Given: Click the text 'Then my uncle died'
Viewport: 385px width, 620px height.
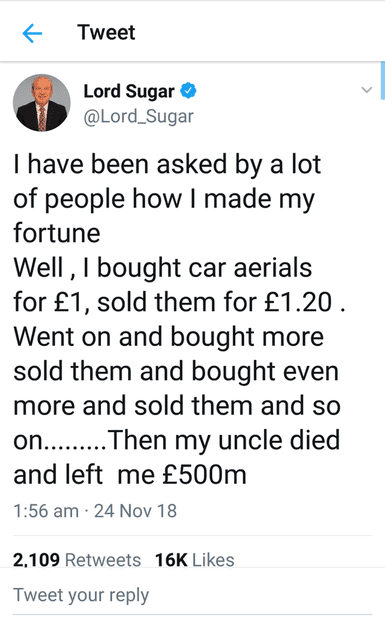Looking at the screenshot, I should coord(223,441).
